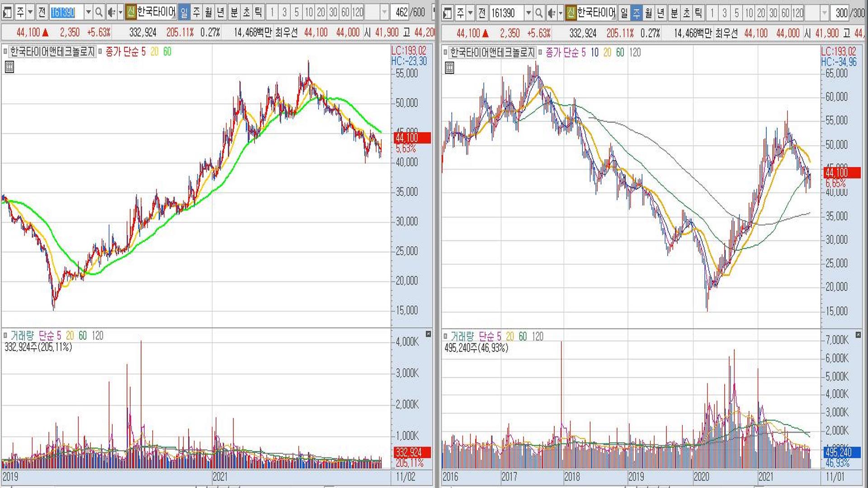Screen dimensions: 868x488
Task: Close the right volume panel with its X
Action: [858, 335]
